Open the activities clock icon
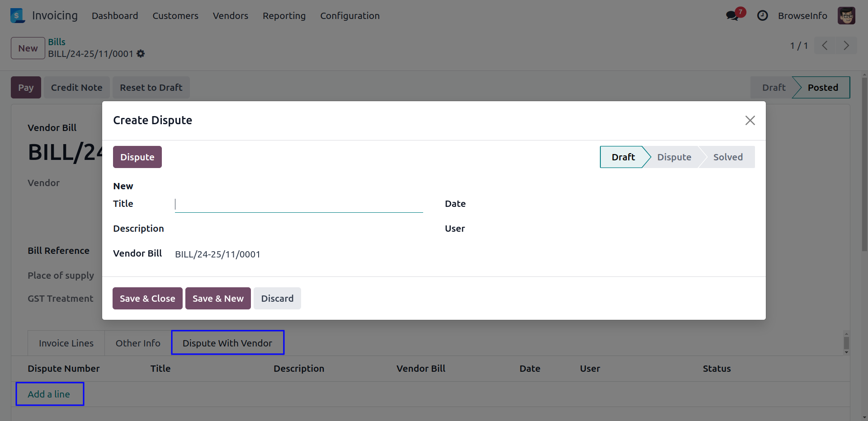868x421 pixels. tap(762, 16)
